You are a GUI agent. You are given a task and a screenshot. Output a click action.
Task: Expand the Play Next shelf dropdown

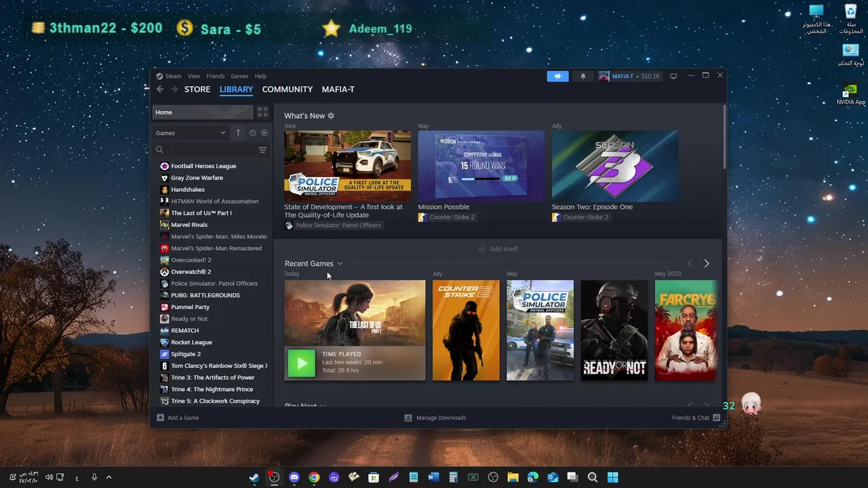323,405
